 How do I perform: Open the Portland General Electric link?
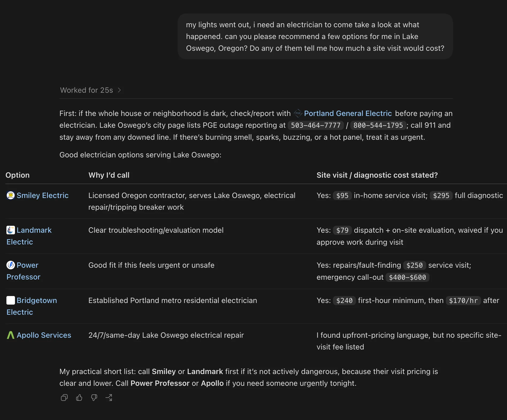click(x=348, y=113)
